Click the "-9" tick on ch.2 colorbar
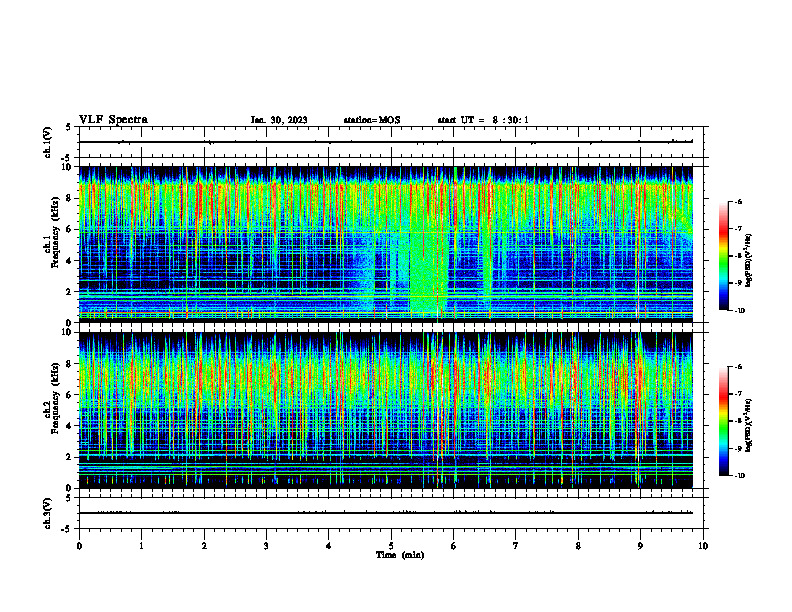 pos(738,448)
